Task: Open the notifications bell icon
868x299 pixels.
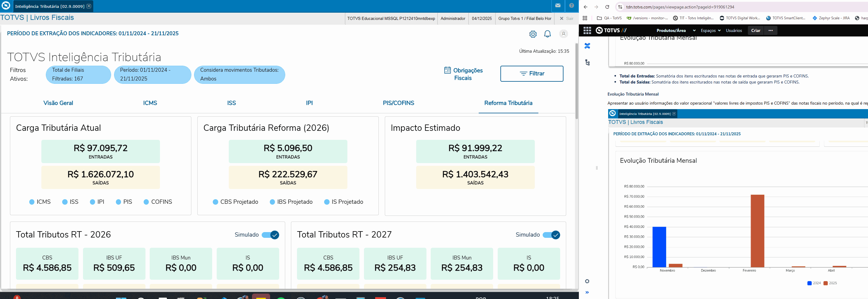Action: [x=547, y=34]
